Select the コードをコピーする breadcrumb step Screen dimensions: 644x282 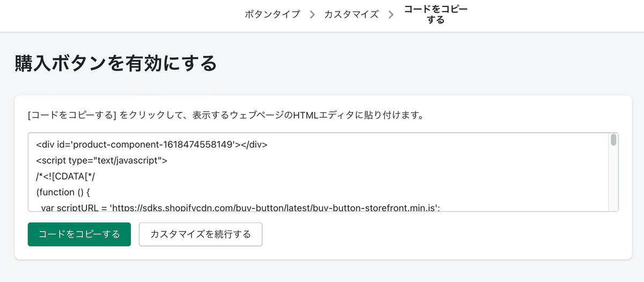click(x=435, y=15)
